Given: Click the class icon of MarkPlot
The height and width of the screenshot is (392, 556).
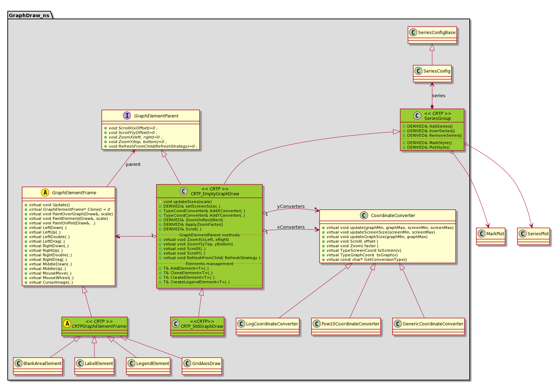Looking at the screenshot, I should [482, 234].
